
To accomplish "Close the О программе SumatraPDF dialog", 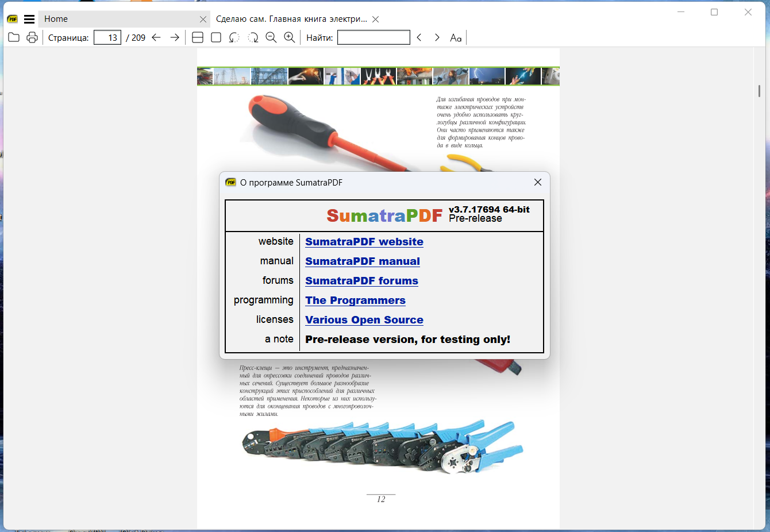I will pos(538,182).
